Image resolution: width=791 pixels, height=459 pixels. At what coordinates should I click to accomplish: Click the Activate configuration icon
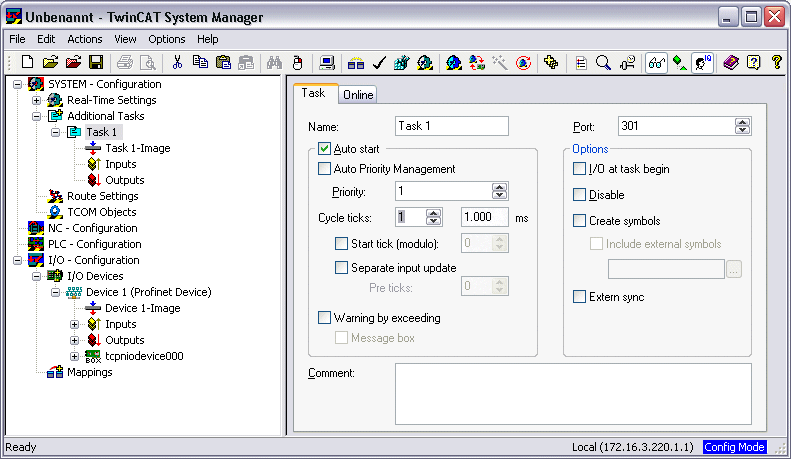tap(402, 63)
